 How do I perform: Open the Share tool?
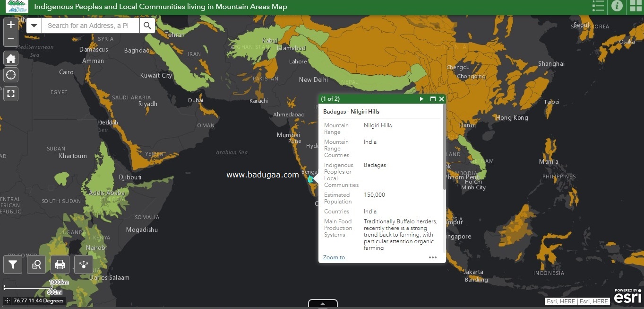tap(84, 265)
